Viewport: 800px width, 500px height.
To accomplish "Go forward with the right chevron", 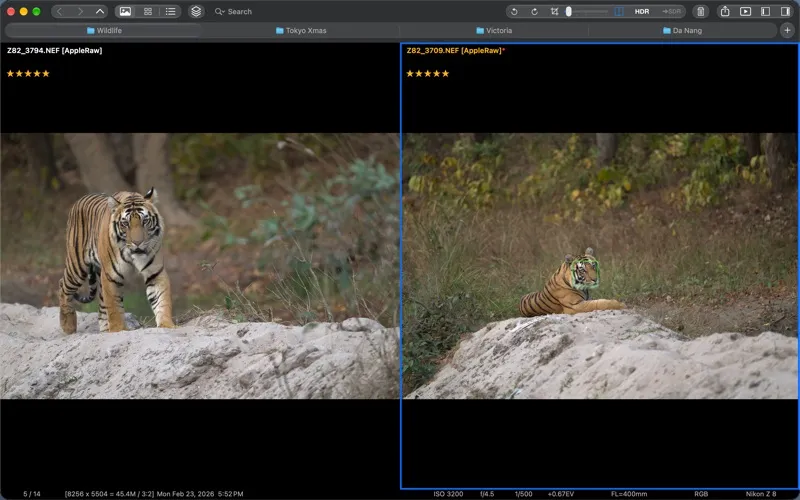I will (80, 11).
